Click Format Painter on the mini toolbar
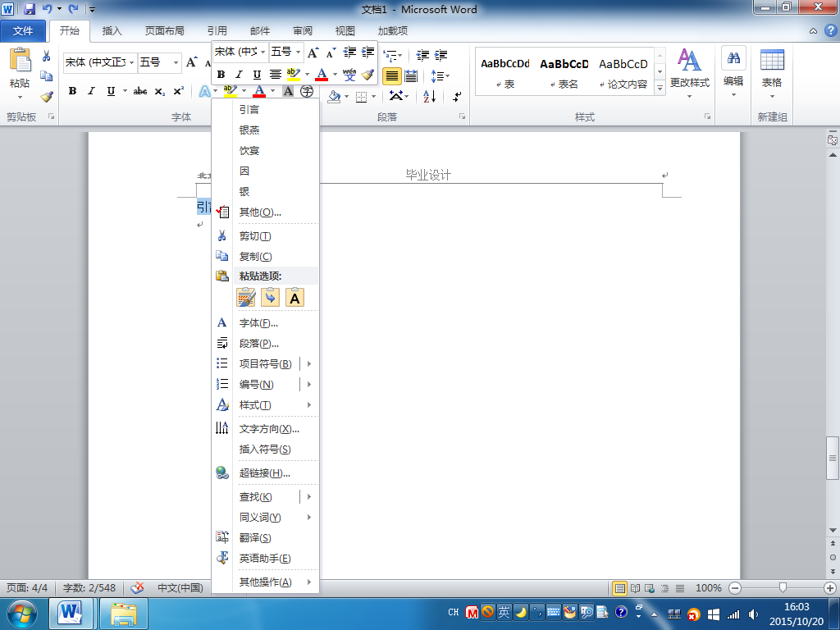The image size is (840, 630). pyautogui.click(x=367, y=75)
